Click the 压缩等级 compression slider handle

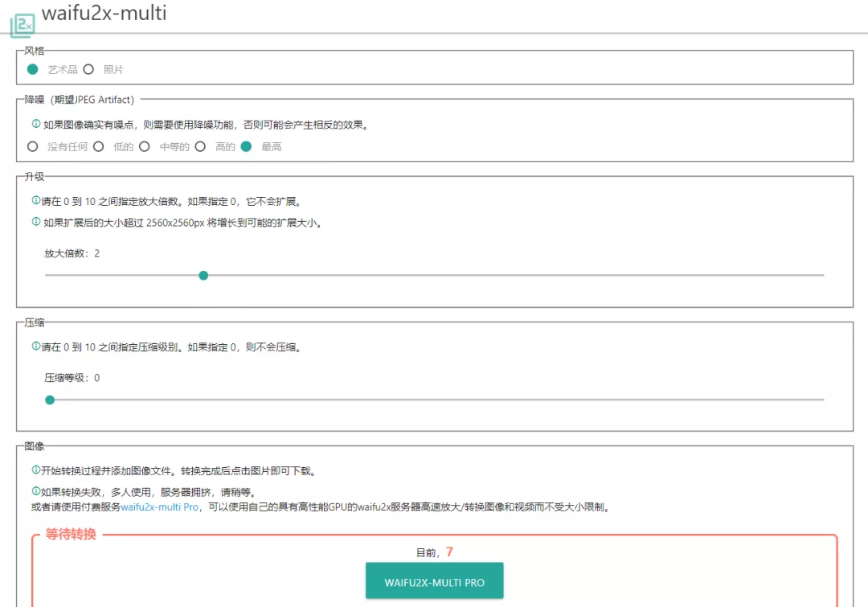coord(50,400)
